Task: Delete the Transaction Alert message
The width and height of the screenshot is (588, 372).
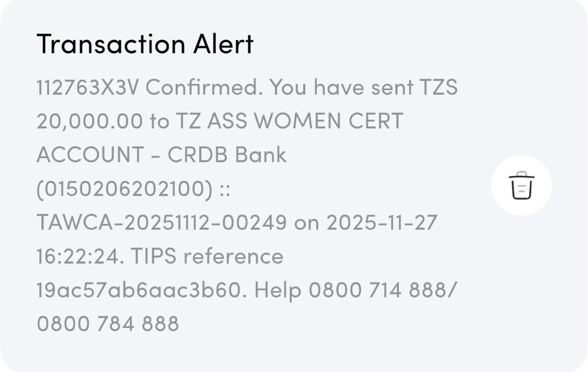Action: tap(521, 185)
